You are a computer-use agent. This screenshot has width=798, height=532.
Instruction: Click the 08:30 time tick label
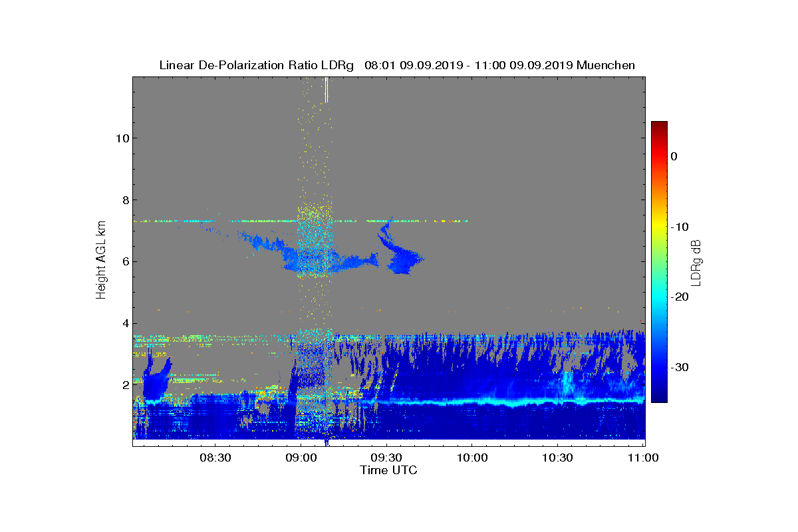[x=215, y=458]
